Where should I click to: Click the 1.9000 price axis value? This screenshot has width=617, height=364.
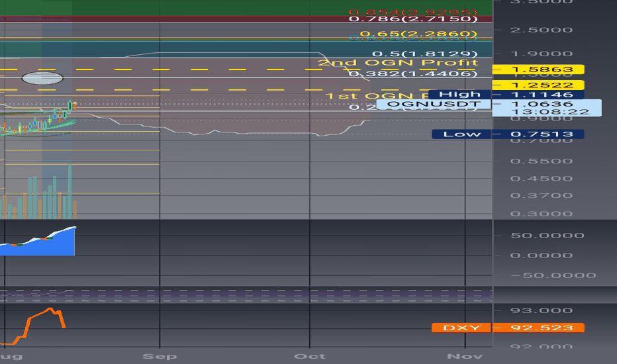[x=542, y=54]
